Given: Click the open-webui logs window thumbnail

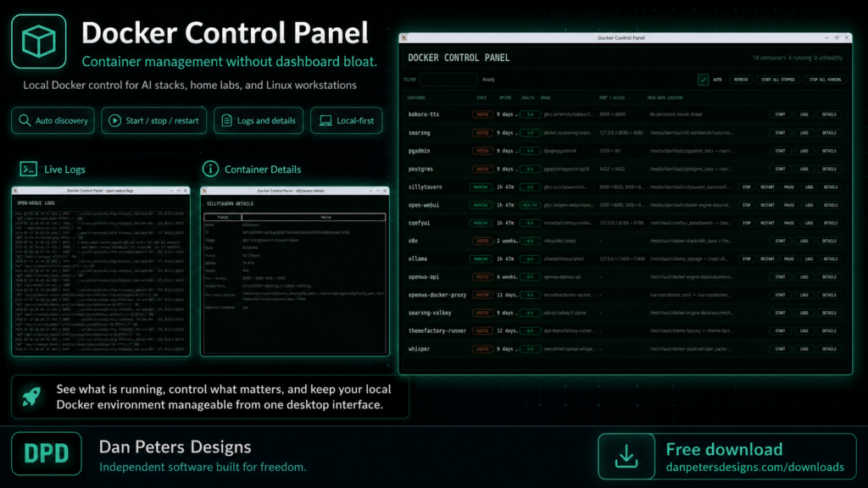Looking at the screenshot, I should point(101,271).
